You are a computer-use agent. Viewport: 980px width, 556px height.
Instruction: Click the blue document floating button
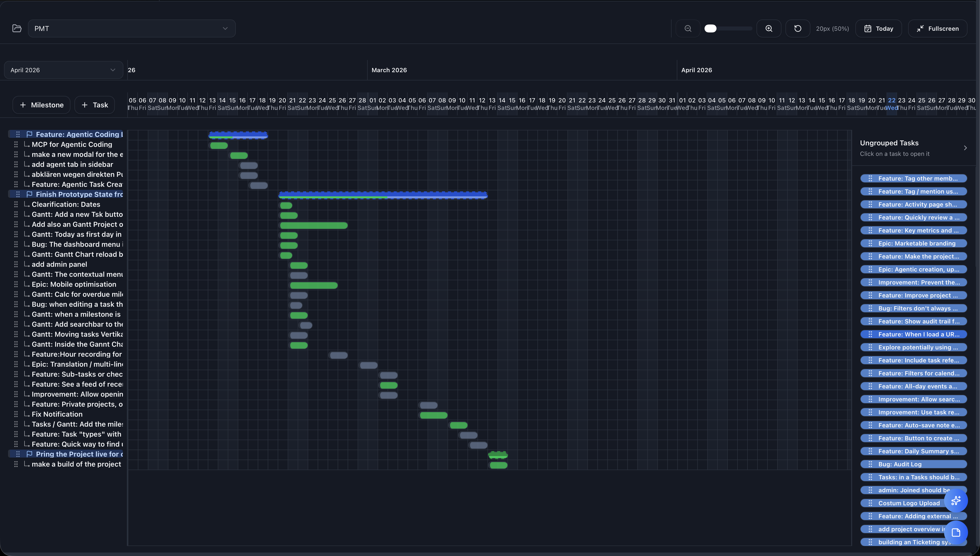coord(956,533)
